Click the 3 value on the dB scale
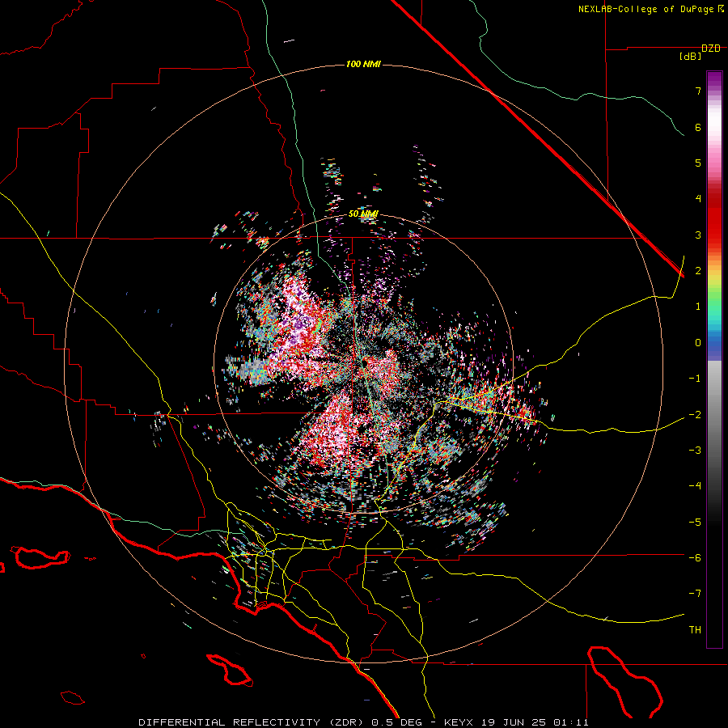The image size is (728, 728). click(x=698, y=235)
